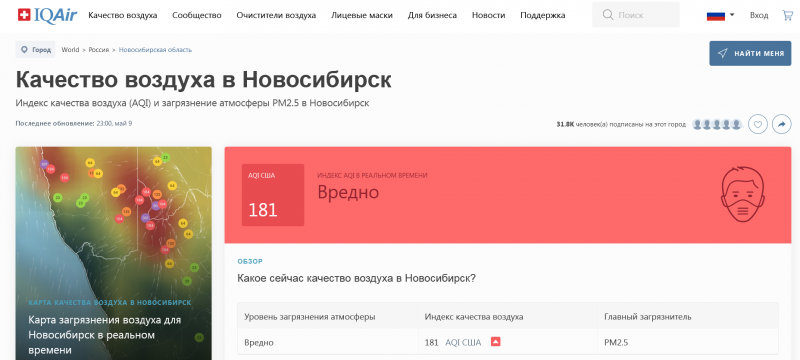
Task: Click the red AQI up-arrow icon
Action: pos(495,342)
